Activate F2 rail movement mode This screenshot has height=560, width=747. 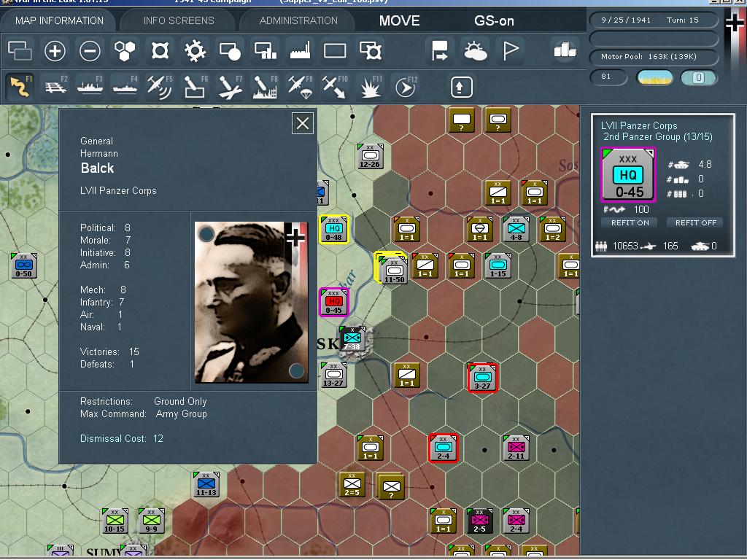[55, 87]
